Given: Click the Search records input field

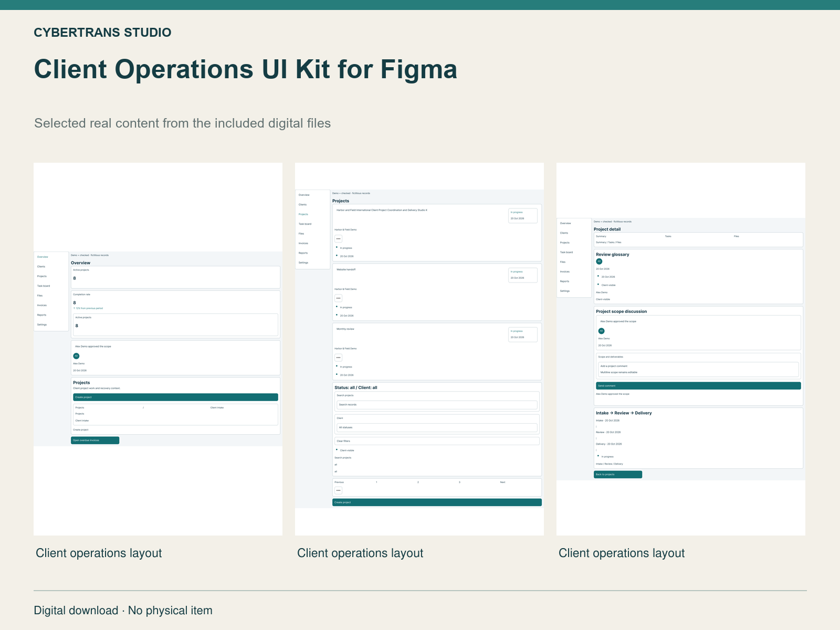Looking at the screenshot, I should 437,405.
